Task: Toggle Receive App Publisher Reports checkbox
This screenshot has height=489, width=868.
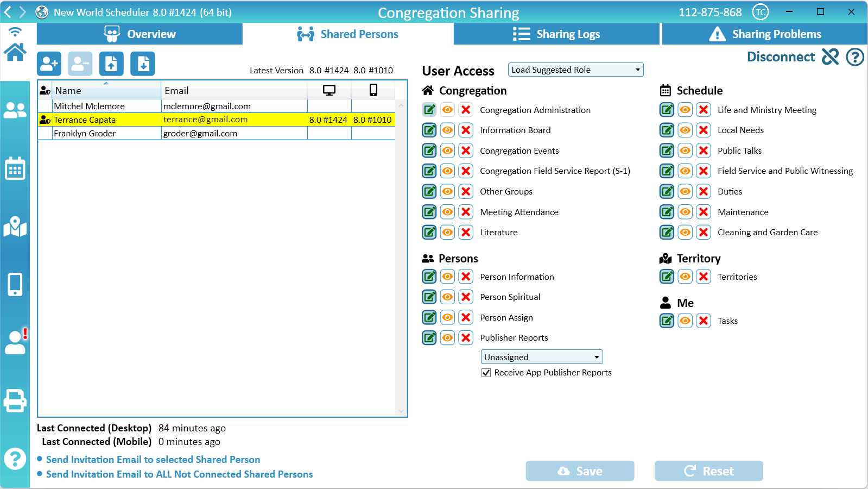Action: point(486,373)
